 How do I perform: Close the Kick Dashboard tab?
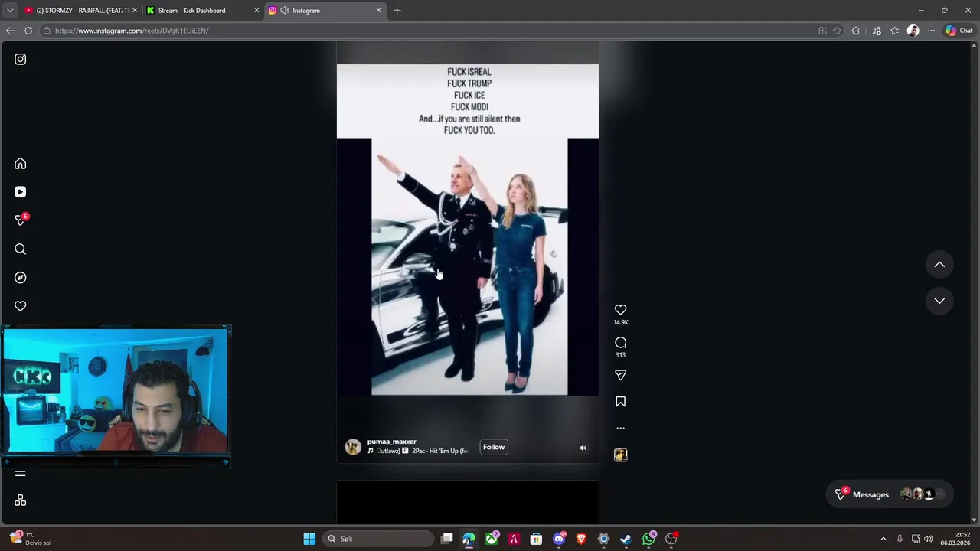pos(256,11)
